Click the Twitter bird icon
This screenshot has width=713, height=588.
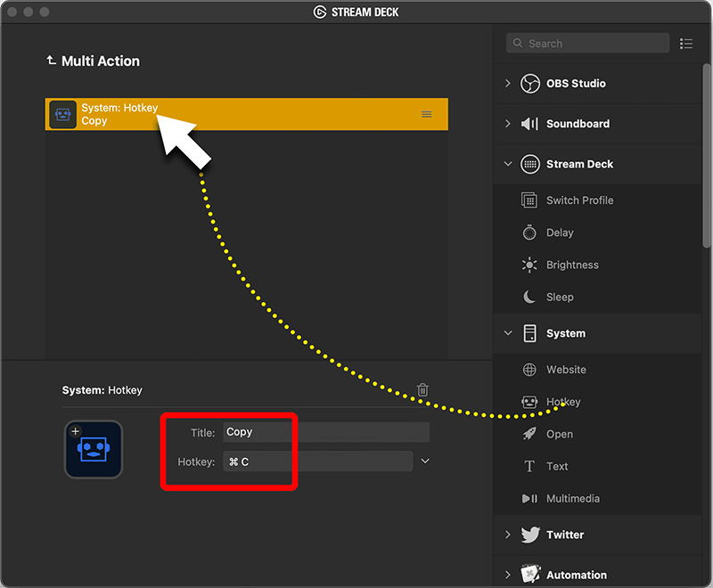530,535
